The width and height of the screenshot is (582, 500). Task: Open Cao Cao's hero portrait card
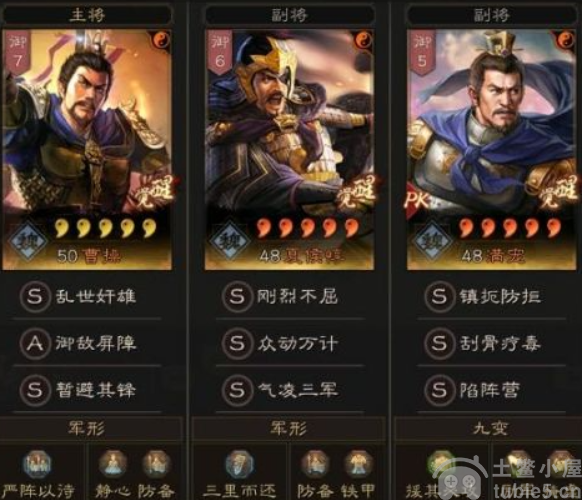coord(87,150)
